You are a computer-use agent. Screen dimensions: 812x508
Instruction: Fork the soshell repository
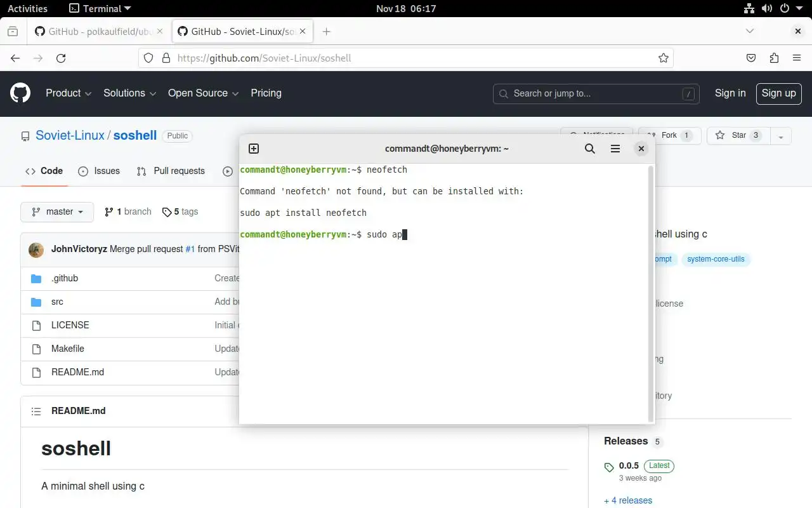click(669, 135)
